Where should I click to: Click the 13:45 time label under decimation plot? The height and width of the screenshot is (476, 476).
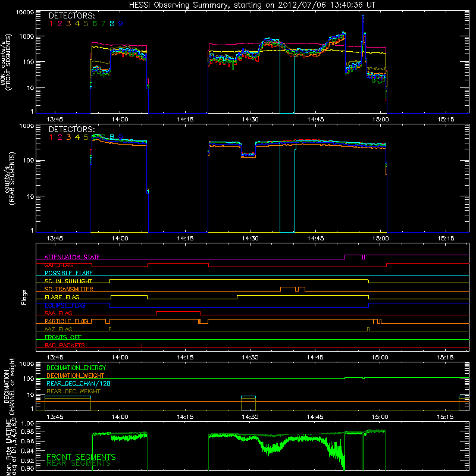pos(55,417)
